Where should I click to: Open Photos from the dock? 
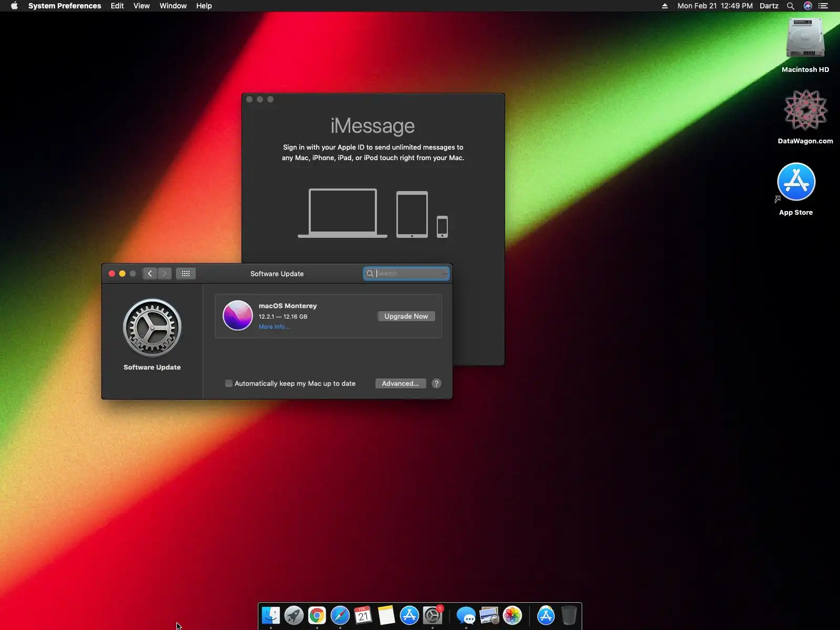click(512, 615)
